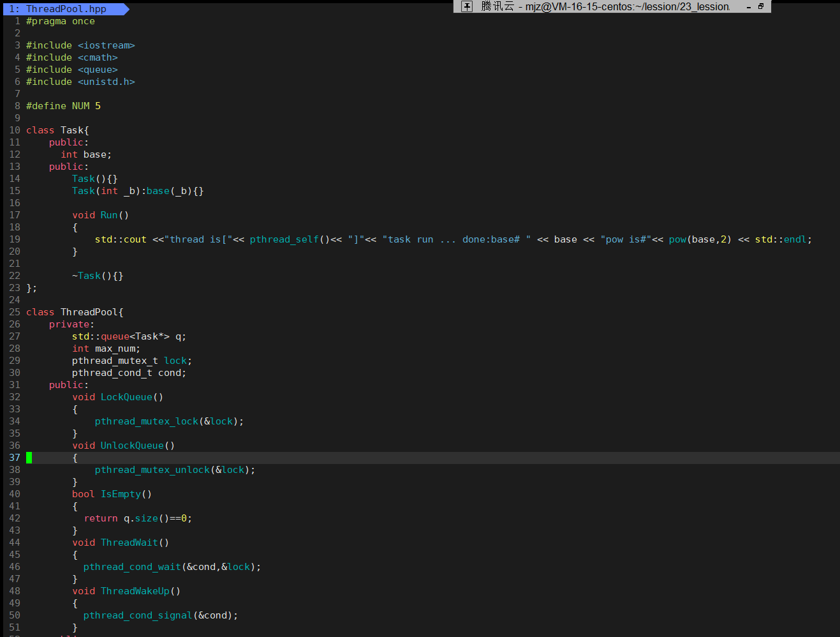Click 'void Run()' method declaration
The image size is (840, 637).
tap(101, 215)
